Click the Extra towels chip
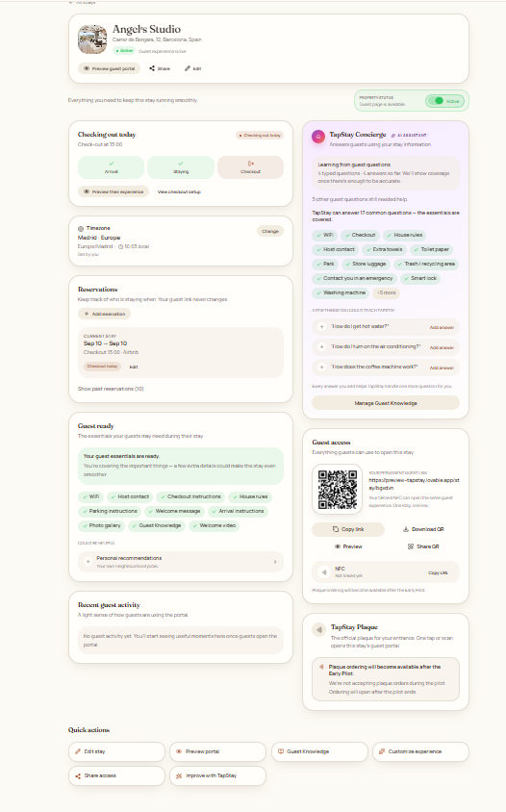 coord(384,249)
